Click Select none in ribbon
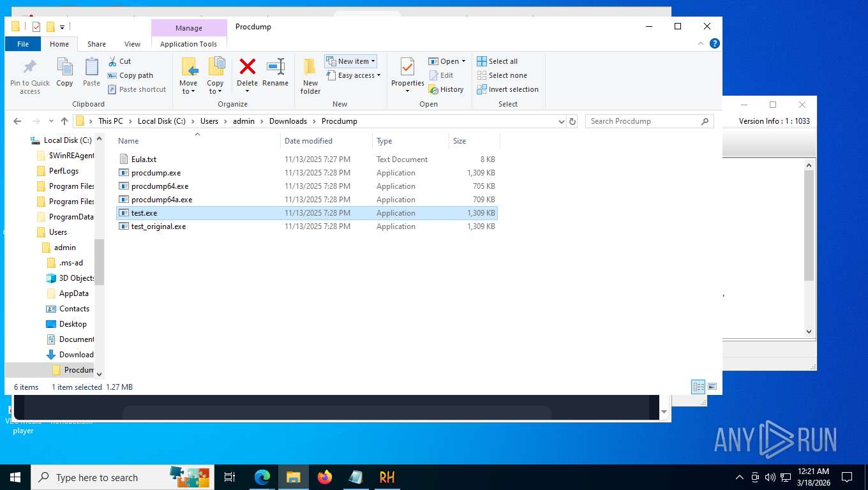Screen dimensions: 868x490 [502, 75]
